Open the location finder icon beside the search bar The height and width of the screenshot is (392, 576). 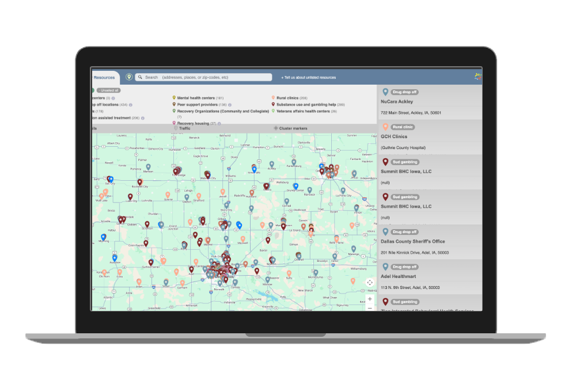click(x=128, y=77)
